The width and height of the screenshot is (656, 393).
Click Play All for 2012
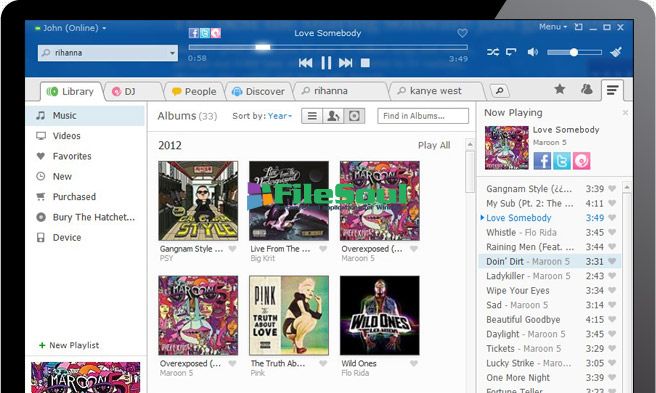point(434,145)
